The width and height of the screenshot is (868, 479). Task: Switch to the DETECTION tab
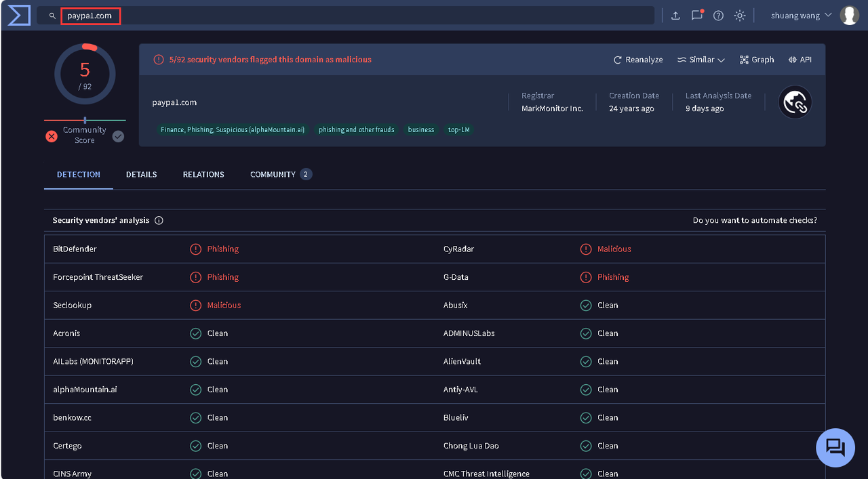pos(79,174)
